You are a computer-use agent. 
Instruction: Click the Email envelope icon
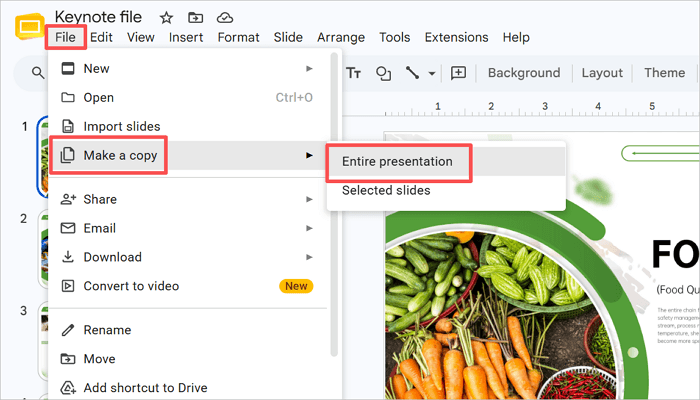tap(68, 228)
